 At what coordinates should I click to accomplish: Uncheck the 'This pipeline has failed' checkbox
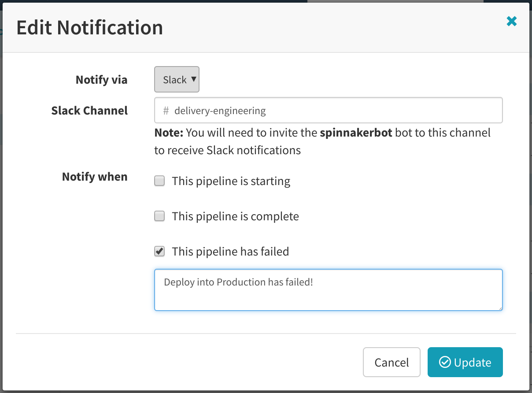coord(159,252)
